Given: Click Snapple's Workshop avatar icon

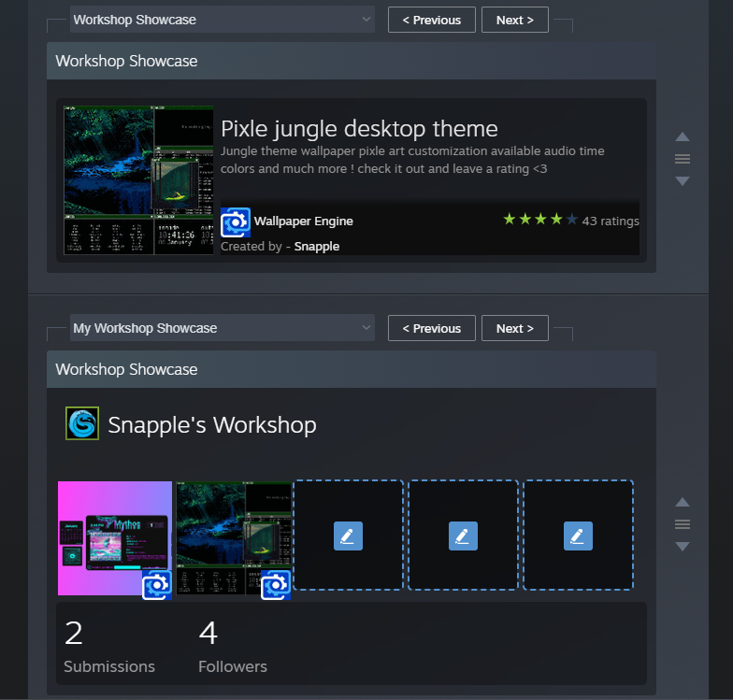Looking at the screenshot, I should point(82,423).
